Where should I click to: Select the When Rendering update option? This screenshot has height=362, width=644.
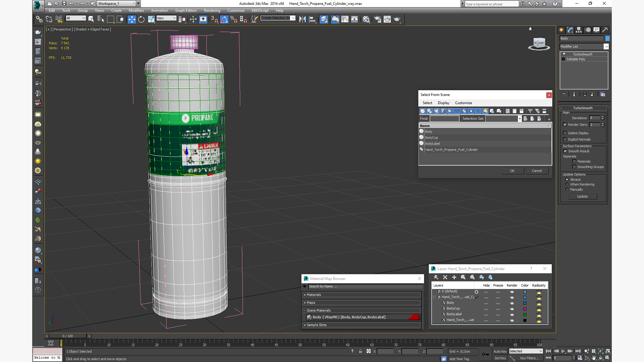point(567,184)
